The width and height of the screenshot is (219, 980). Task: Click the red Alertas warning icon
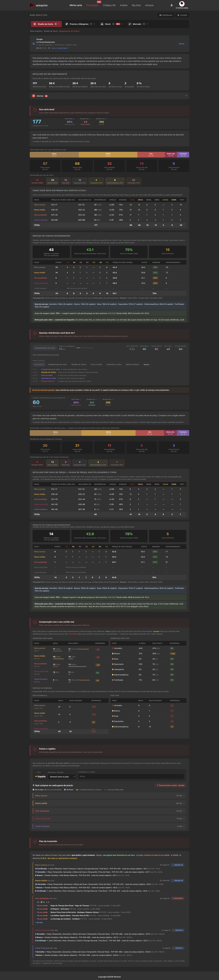(34, 96)
